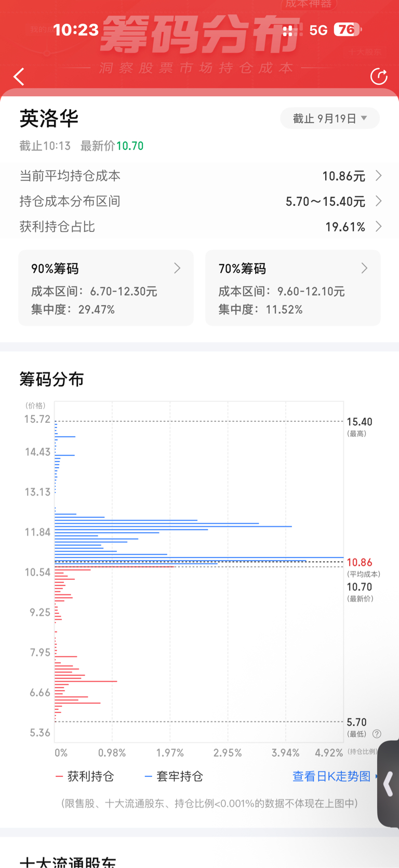Viewport: 399px width, 868px height.
Task: Tap the longest blue bar in chart
Action: (x=199, y=558)
